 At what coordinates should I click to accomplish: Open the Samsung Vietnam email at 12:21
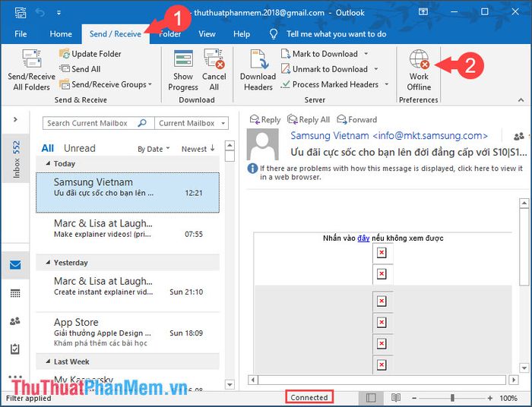point(128,192)
